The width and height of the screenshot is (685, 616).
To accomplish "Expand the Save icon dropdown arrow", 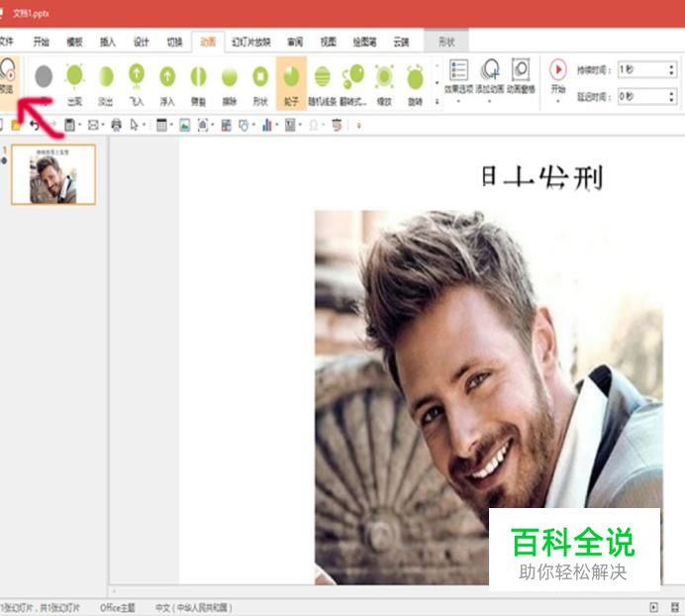I will click(79, 126).
